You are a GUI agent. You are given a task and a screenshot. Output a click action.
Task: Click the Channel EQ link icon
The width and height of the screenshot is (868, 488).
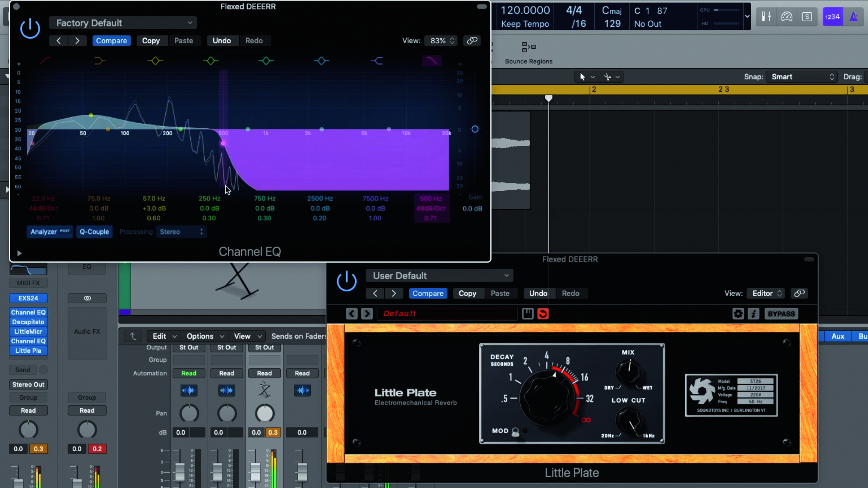click(x=472, y=41)
